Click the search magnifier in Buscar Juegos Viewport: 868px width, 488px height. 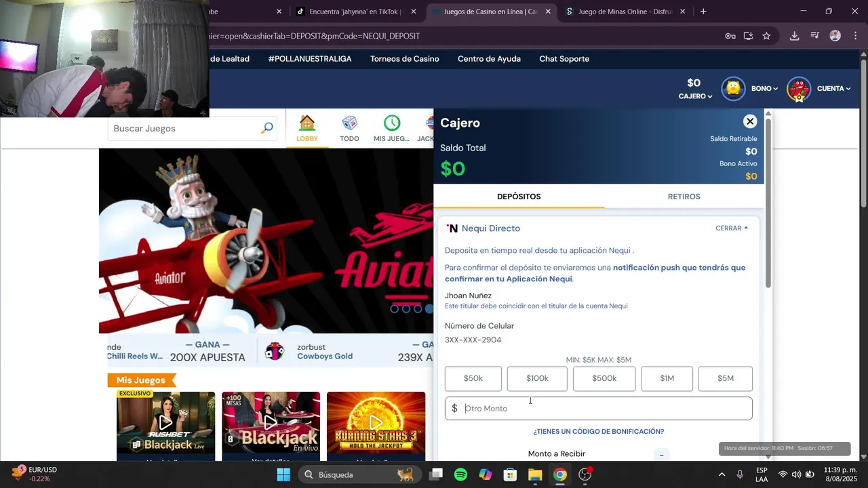[x=267, y=128]
